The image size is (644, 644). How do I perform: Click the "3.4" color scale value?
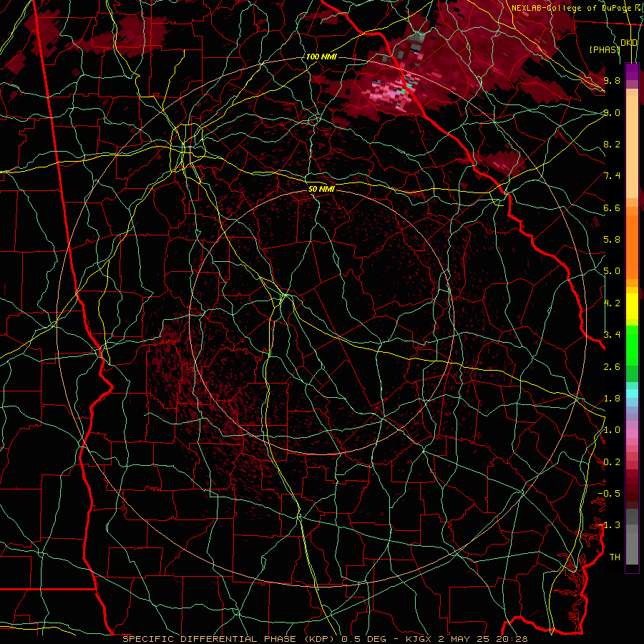tap(612, 335)
